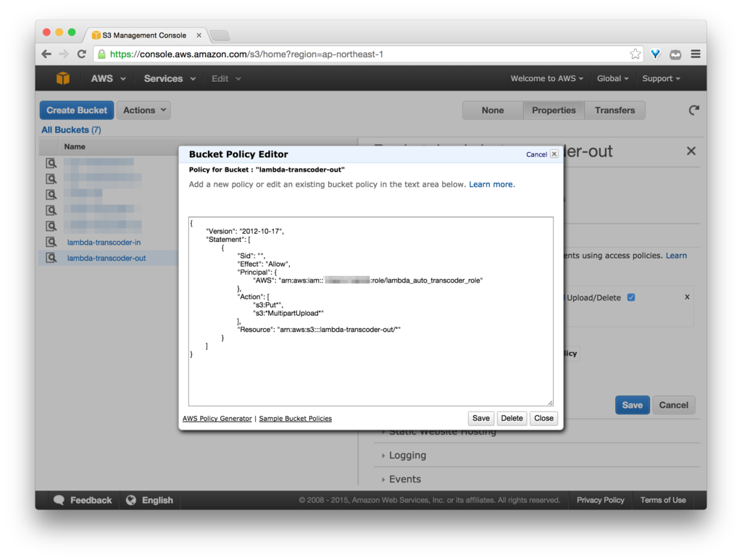Click inside the bucket policy JSON text area

coord(370,312)
